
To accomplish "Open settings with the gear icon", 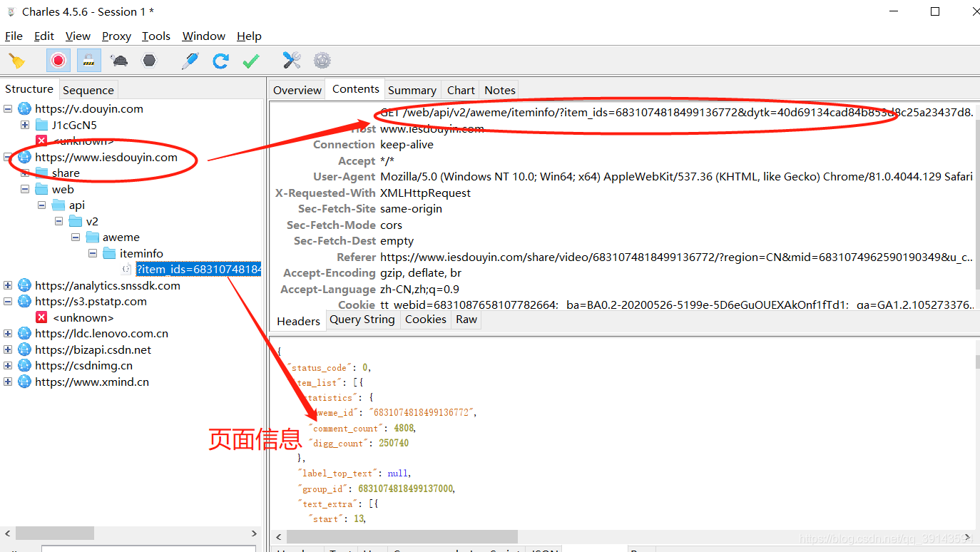I will (322, 61).
